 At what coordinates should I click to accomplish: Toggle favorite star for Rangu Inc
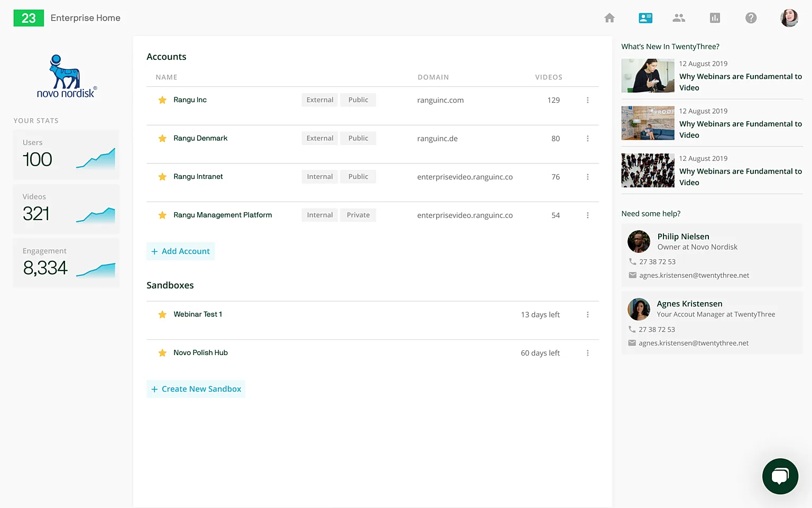click(x=162, y=100)
